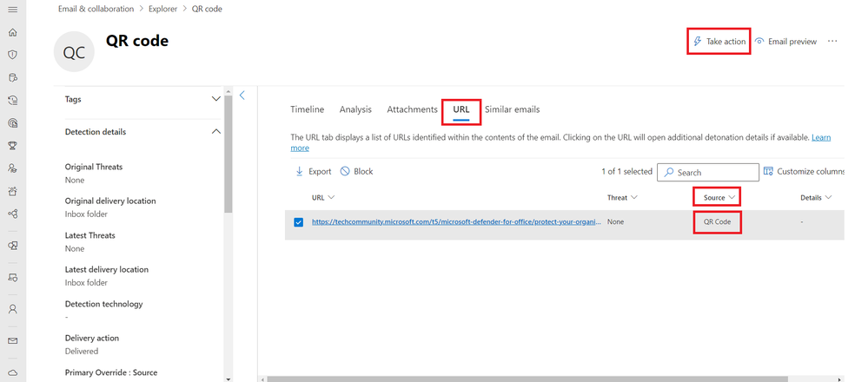Click the Take action button label
The image size is (868, 382).
[726, 42]
